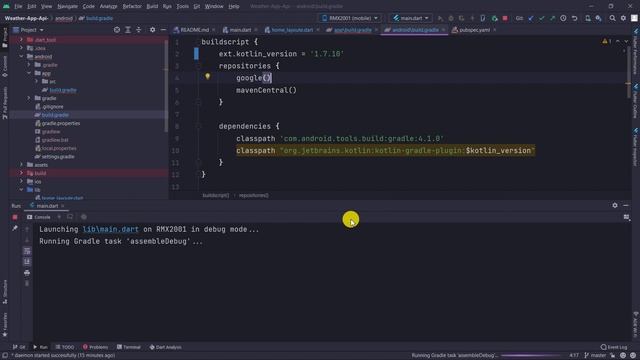This screenshot has width=640, height=360.
Task: Open IDE settings gear in the main toolbar
Action: (623, 18)
